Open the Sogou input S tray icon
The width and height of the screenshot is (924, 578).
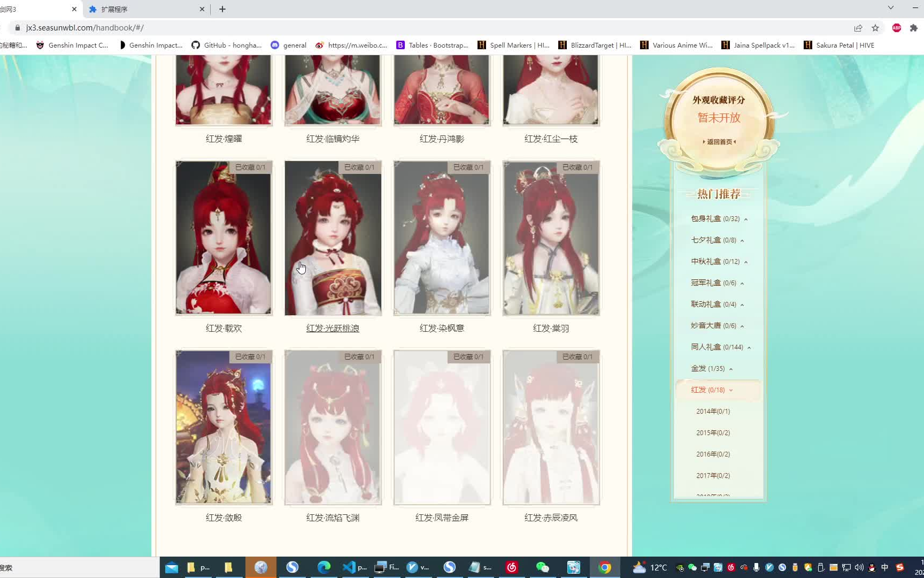point(900,568)
